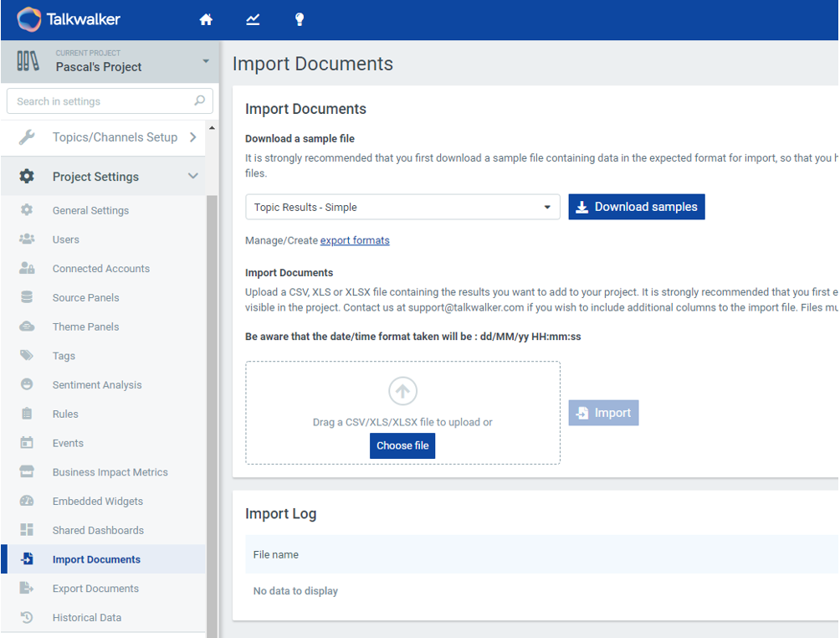Click the Download samples button

(x=636, y=207)
